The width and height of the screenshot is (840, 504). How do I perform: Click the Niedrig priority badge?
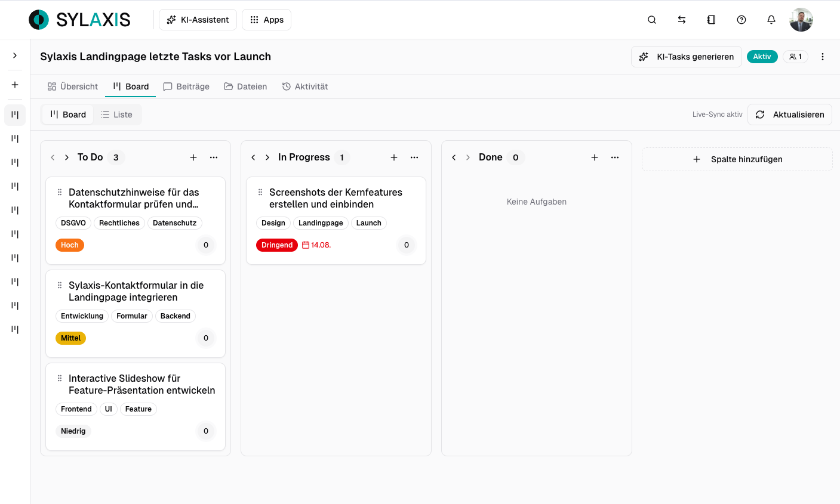73,431
